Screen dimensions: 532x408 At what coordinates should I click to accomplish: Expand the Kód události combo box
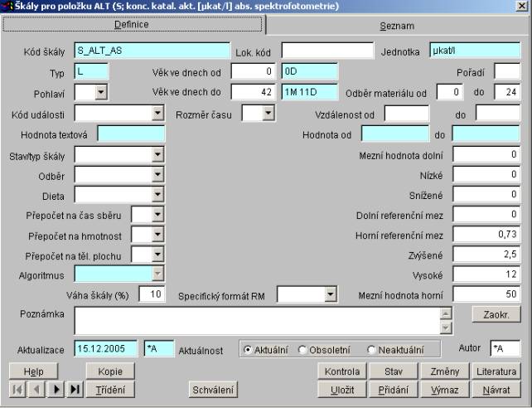pos(157,113)
